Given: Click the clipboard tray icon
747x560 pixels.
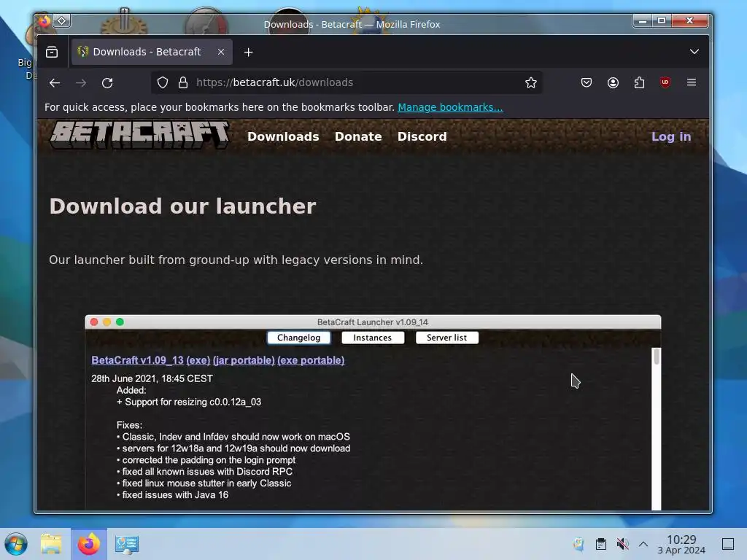Looking at the screenshot, I should tap(601, 544).
